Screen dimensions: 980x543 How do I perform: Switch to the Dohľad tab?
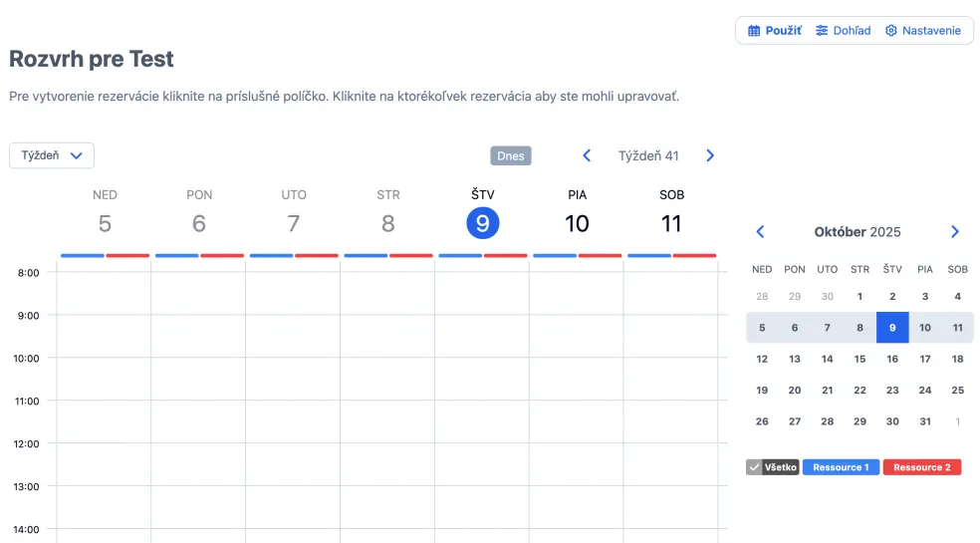click(x=843, y=31)
